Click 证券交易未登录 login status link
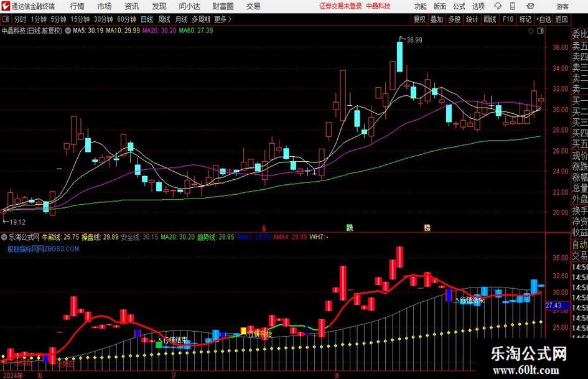The image size is (588, 379). click(x=340, y=6)
